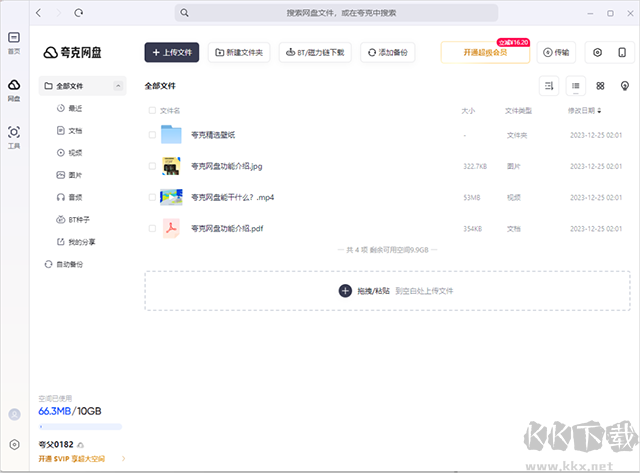Click the 66.3MB/10GB storage text
The width and height of the screenshot is (640, 473).
coord(70,411)
